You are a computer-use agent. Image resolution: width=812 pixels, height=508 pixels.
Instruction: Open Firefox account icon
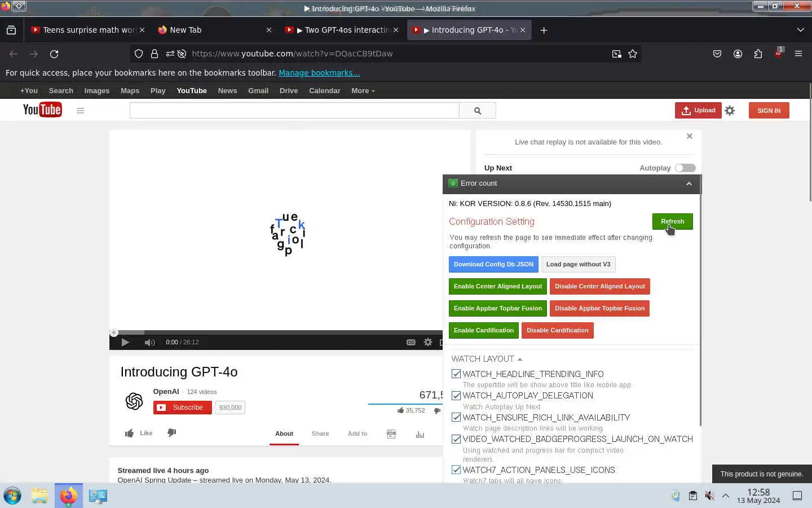[x=738, y=54]
